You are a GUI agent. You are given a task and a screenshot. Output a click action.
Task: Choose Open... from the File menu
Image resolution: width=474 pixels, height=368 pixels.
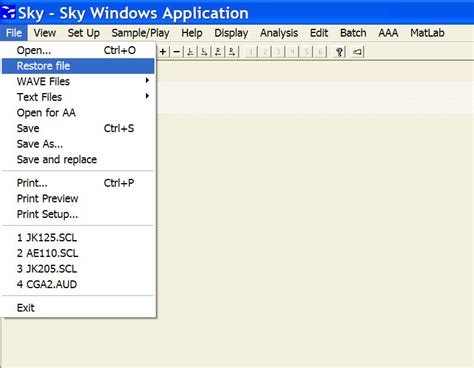click(x=78, y=50)
